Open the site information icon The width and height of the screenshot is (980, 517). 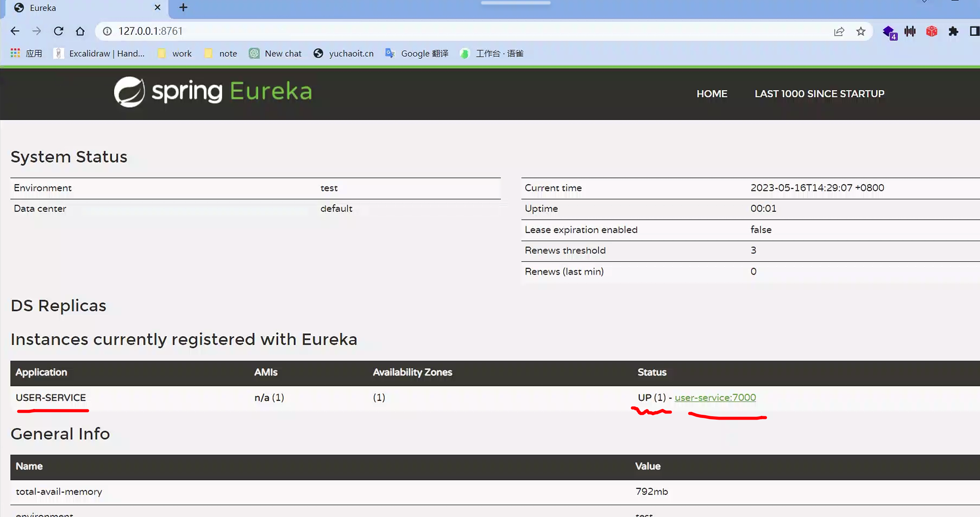[x=107, y=31]
